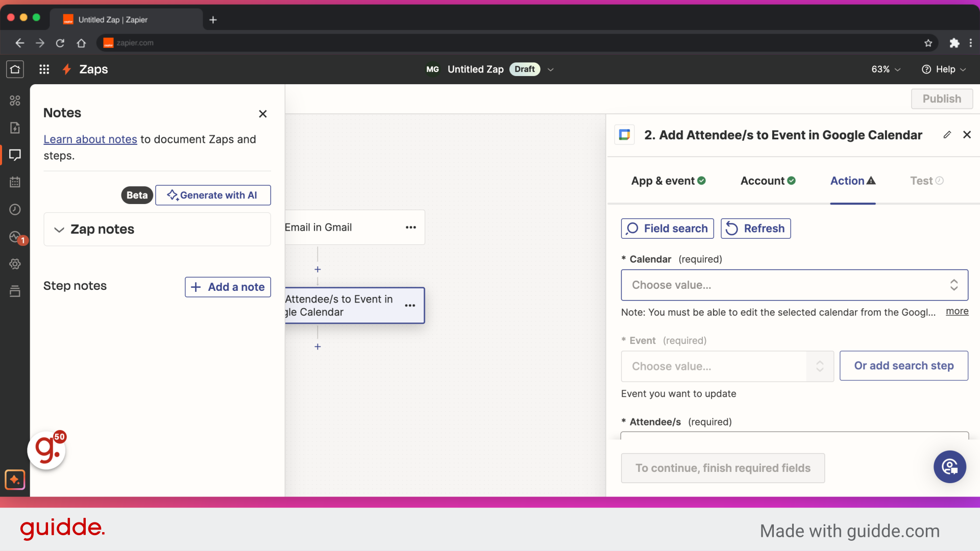
Task: Add step between Gmail and Calendar
Action: pos(317,269)
